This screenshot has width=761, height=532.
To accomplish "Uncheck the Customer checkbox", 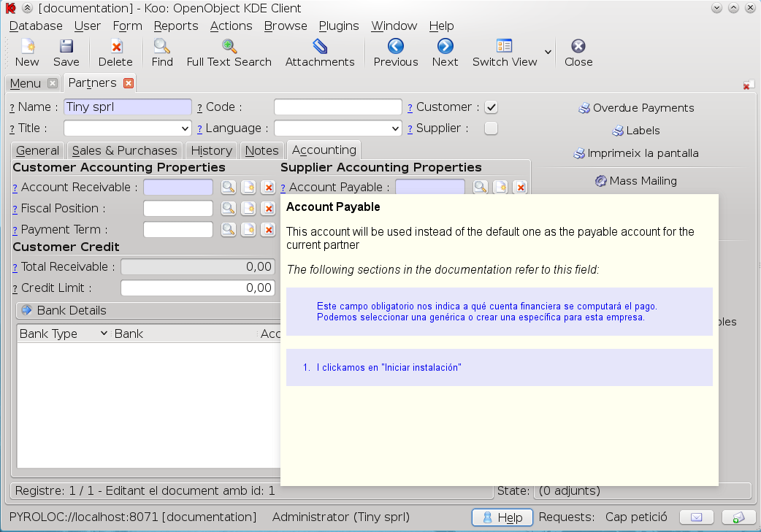I will point(492,107).
